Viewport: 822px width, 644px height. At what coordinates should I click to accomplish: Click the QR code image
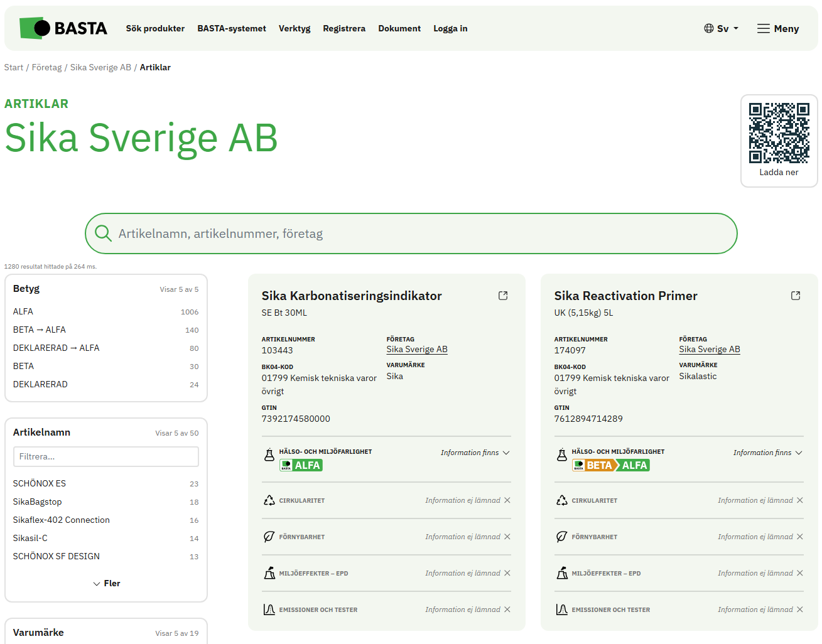coord(779,133)
